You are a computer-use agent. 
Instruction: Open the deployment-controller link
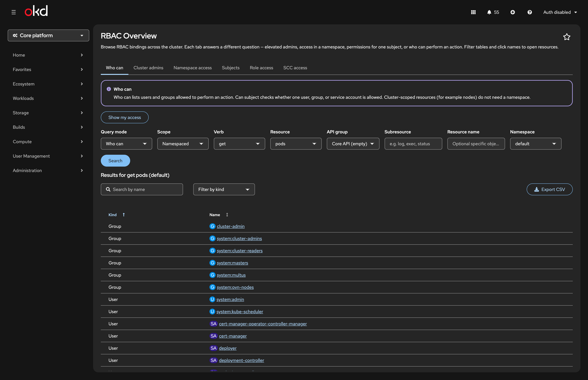tap(241, 360)
